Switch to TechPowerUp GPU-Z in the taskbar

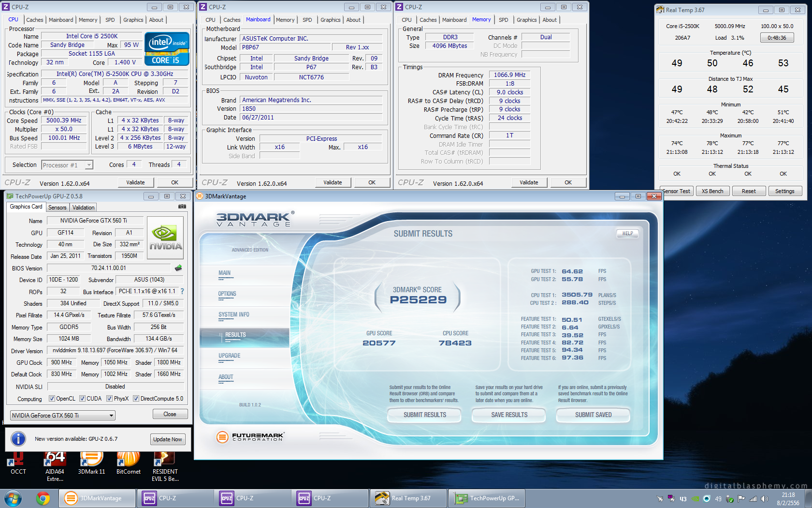coord(487,498)
